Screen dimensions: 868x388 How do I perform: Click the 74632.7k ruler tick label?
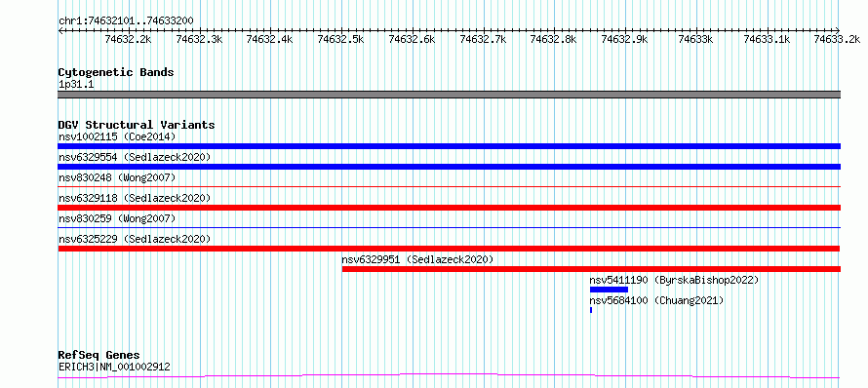coord(483,39)
